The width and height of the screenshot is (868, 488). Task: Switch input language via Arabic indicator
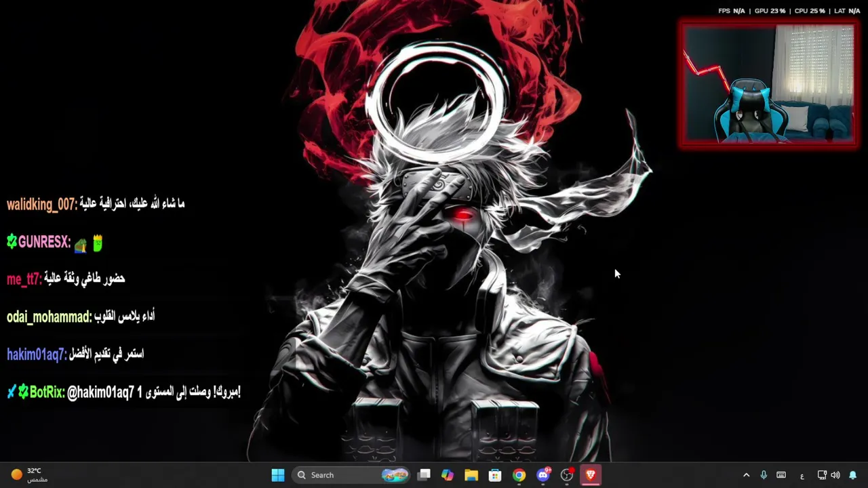(802, 476)
